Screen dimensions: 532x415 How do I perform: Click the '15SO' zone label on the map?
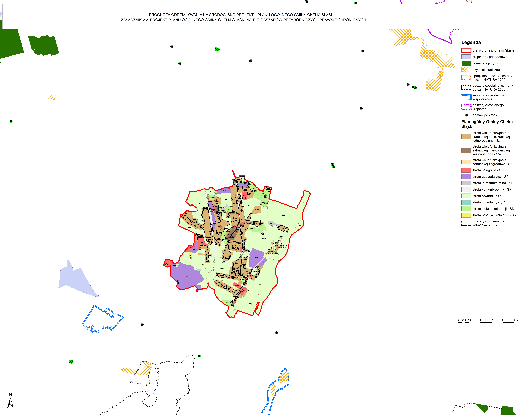(x=224, y=294)
